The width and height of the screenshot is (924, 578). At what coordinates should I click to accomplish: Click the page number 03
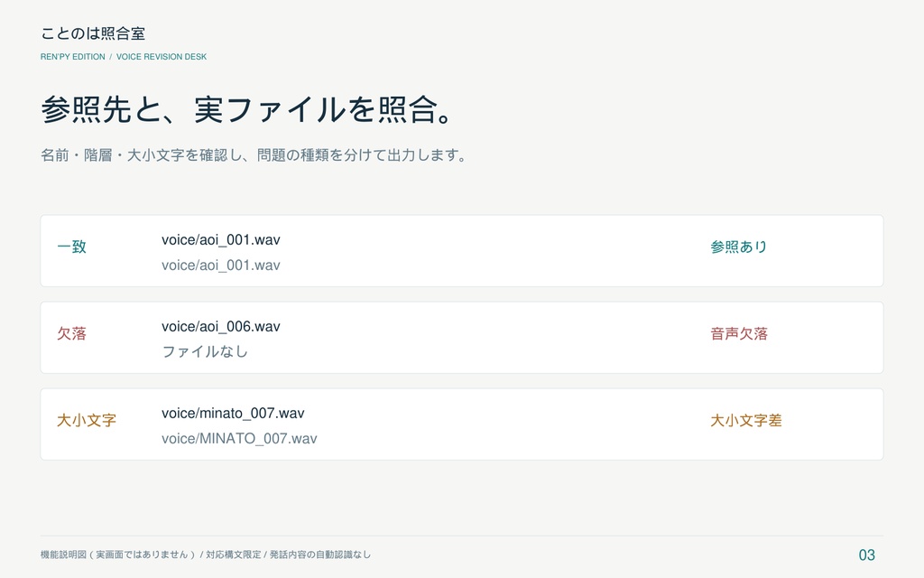pyautogui.click(x=867, y=555)
